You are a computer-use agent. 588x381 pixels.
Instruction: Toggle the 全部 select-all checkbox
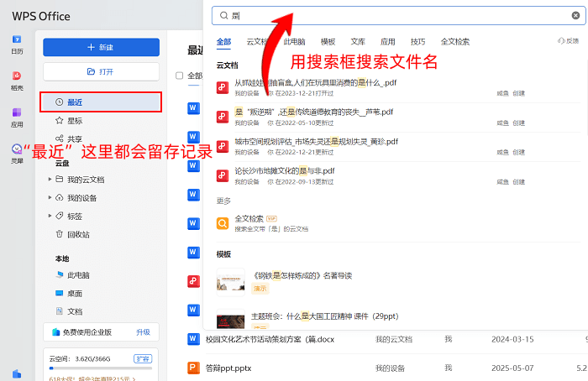(179, 76)
